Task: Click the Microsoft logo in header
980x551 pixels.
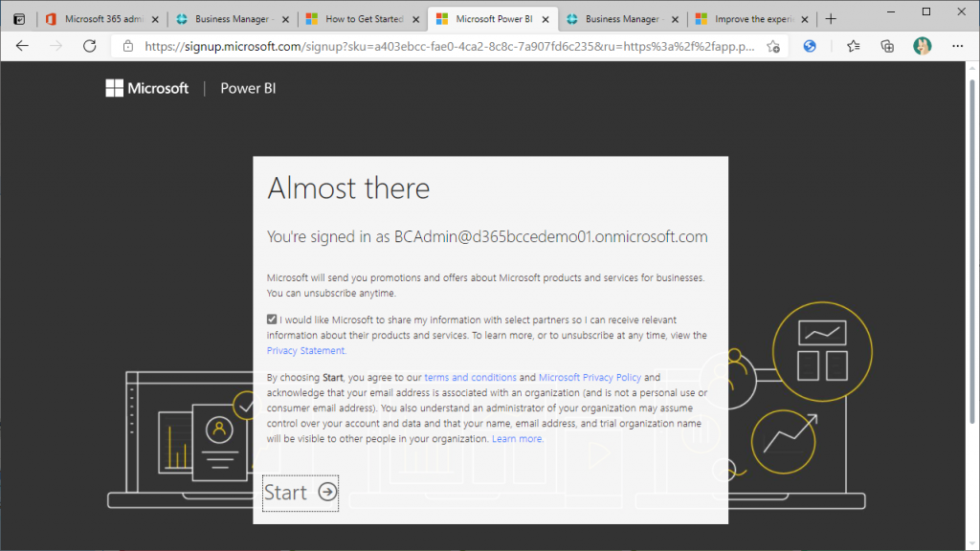Action: tap(146, 88)
